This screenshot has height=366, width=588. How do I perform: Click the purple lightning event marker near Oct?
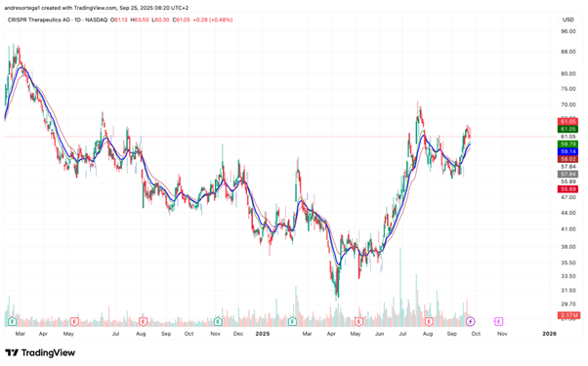click(470, 321)
